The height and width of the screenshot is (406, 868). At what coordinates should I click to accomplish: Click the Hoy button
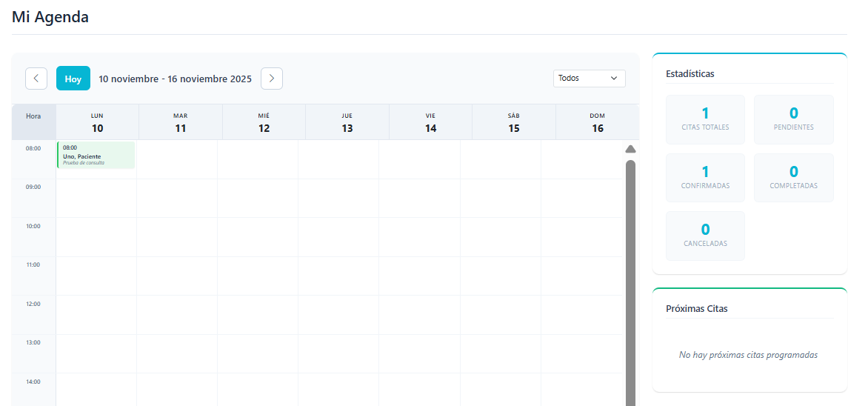point(73,79)
